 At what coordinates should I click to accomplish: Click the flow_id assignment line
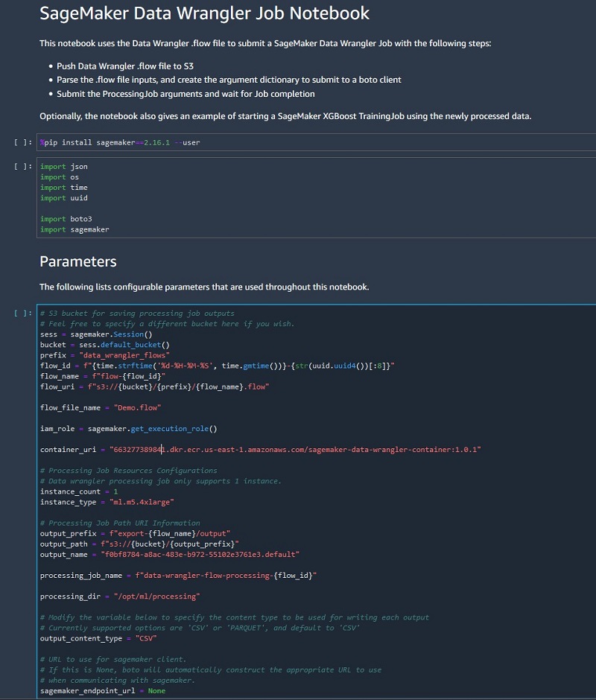point(218,366)
